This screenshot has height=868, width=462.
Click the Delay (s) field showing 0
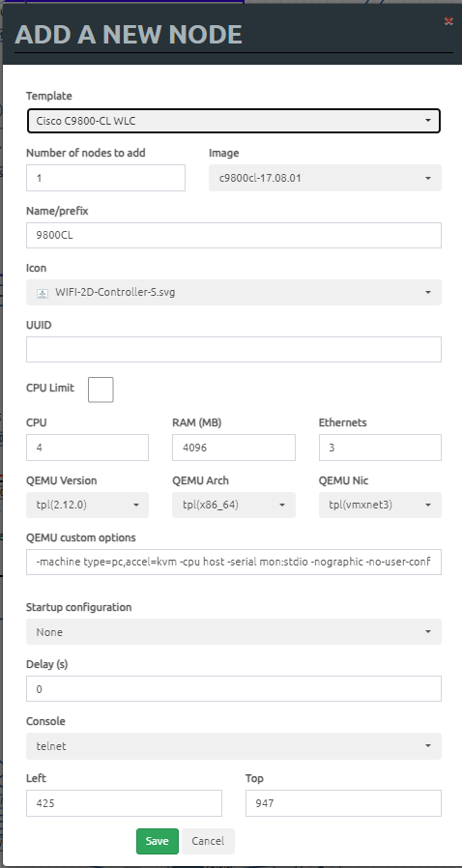[x=234, y=688]
